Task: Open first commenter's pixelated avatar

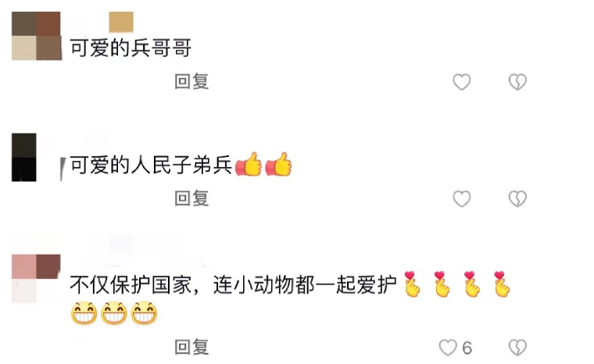Action: coord(37,36)
